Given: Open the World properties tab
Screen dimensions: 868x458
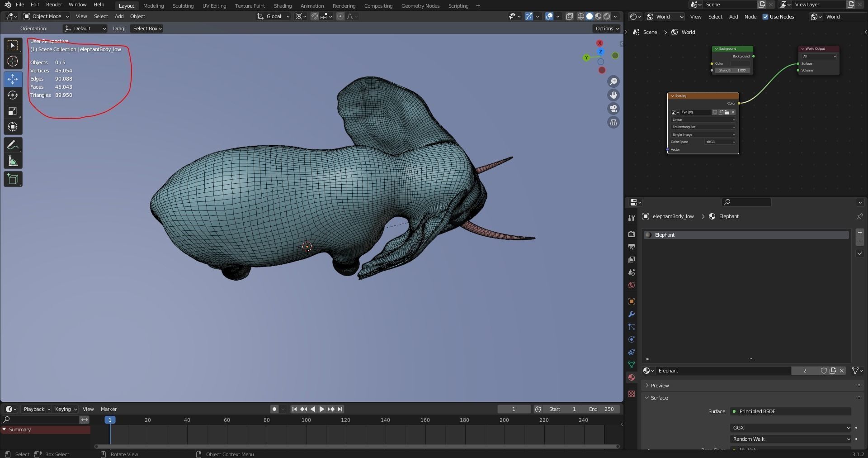Looking at the screenshot, I should 632,285.
